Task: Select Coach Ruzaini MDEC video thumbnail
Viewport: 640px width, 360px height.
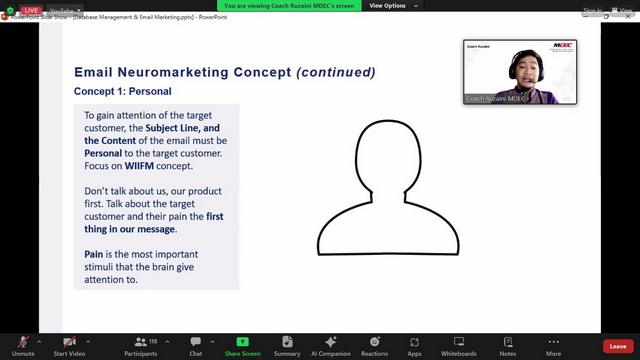Action: 520,72
